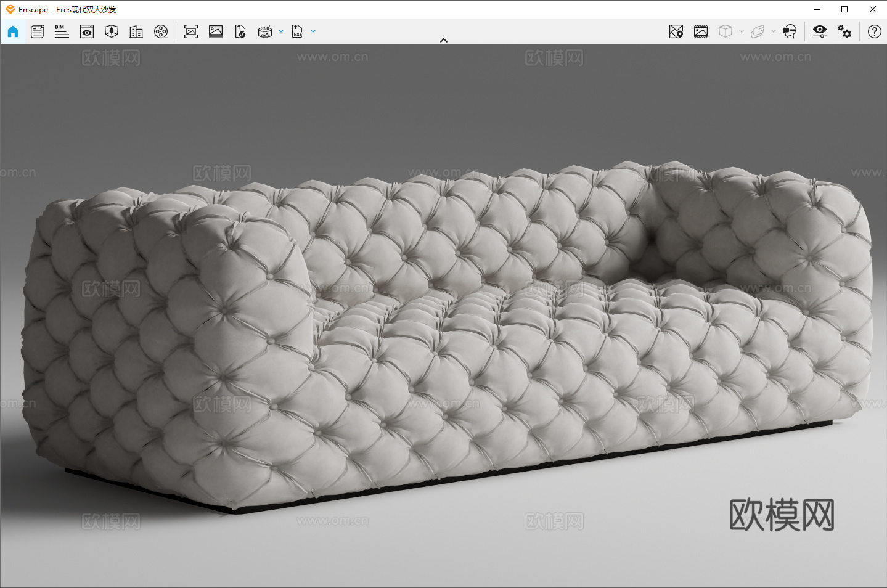The image size is (887, 588).
Task: Click the export file with leaf icon
Action: pyautogui.click(x=240, y=31)
